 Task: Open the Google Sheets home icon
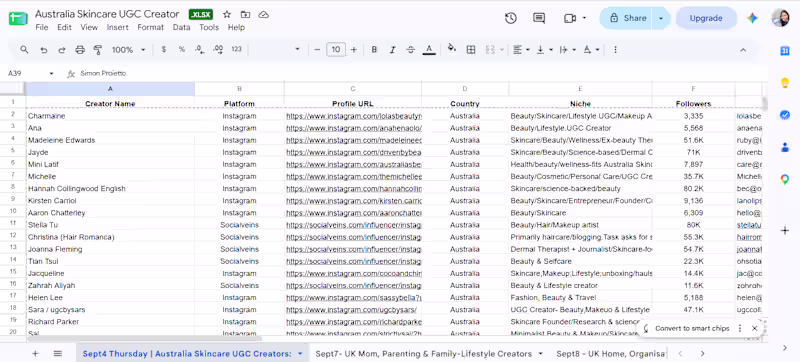click(18, 19)
